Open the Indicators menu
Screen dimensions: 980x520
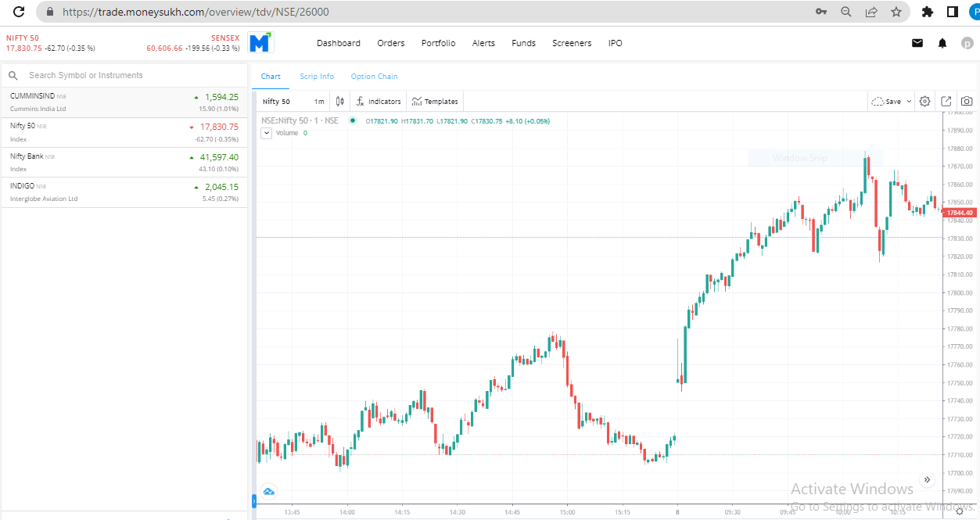click(379, 102)
